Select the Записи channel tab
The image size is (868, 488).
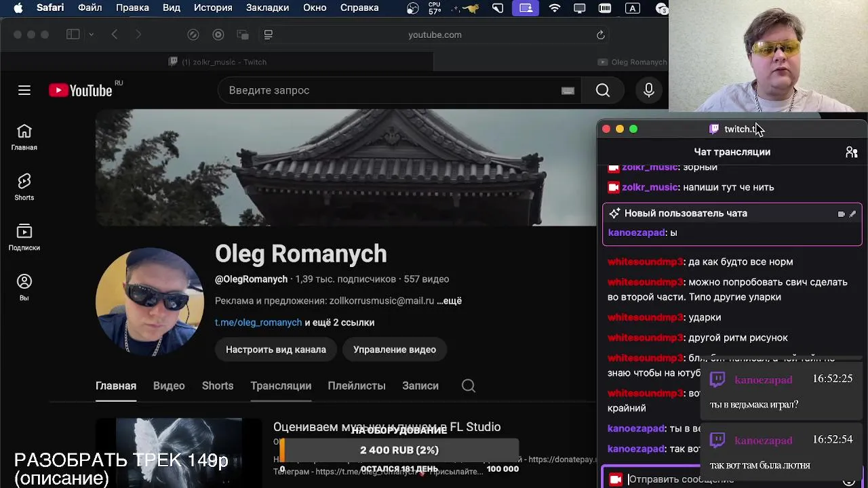click(420, 386)
